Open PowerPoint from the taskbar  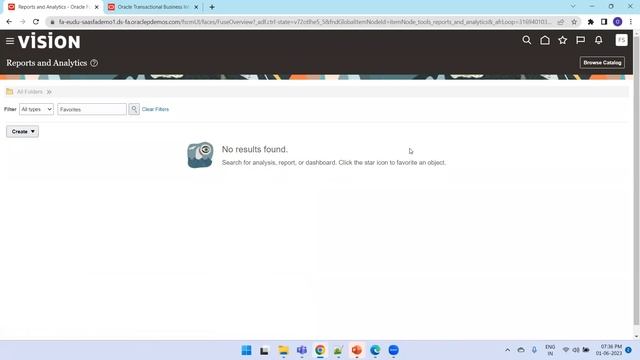(x=357, y=350)
